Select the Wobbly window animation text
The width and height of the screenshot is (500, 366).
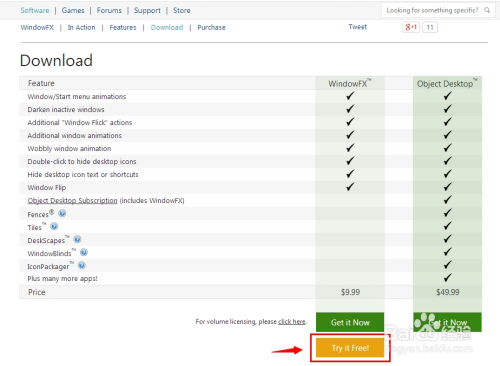pos(69,149)
